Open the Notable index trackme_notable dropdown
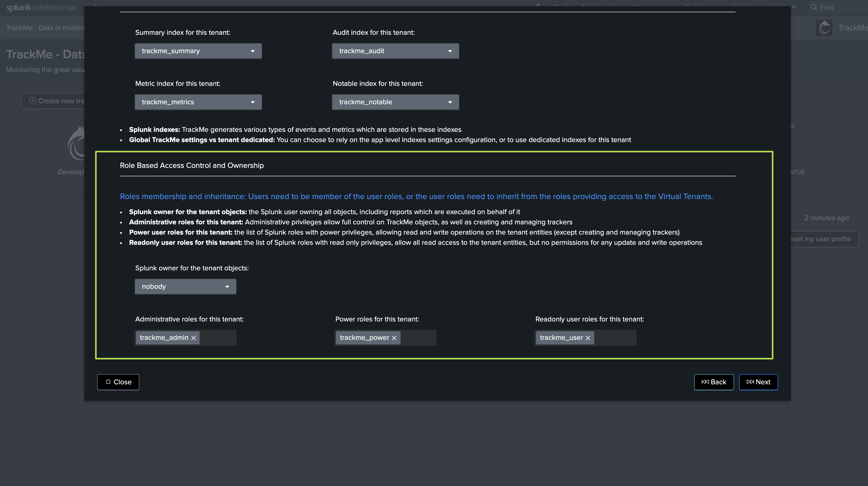This screenshot has height=486, width=868. pyautogui.click(x=395, y=102)
